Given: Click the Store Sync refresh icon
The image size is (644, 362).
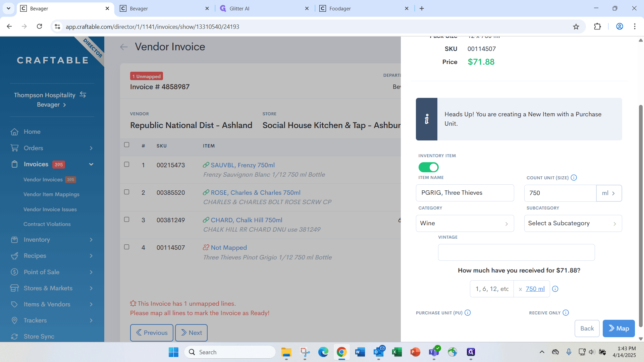Looking at the screenshot, I should pos(14,337).
